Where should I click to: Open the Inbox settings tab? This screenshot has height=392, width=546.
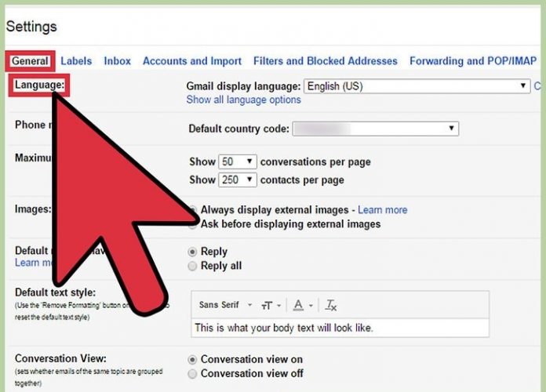pyautogui.click(x=118, y=60)
